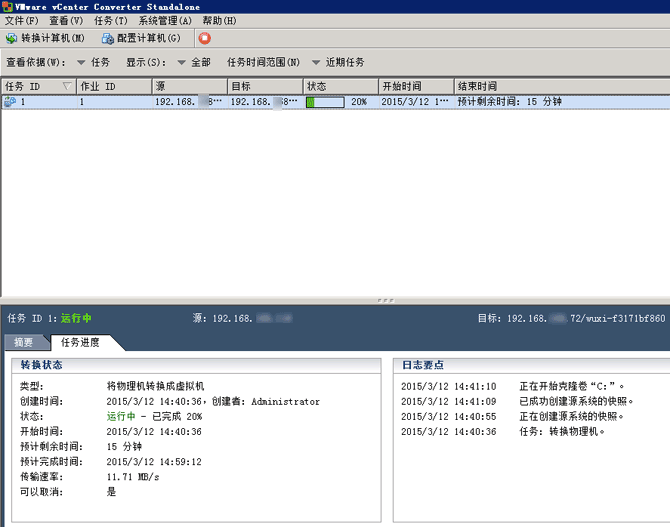Image resolution: width=670 pixels, height=527 pixels.
Task: Open the 任务(T) menu
Action: [x=111, y=21]
